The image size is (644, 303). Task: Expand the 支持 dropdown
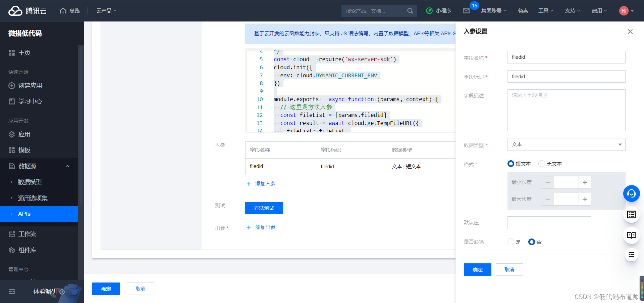point(573,11)
